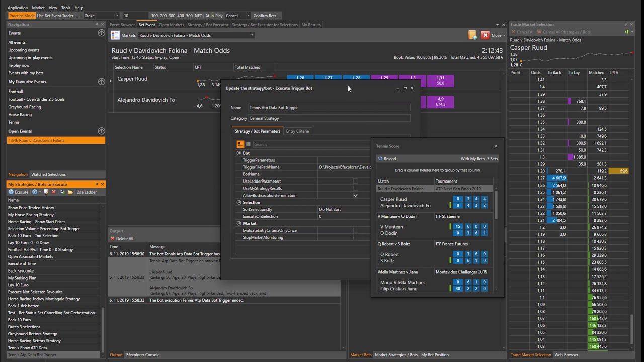Click the edit strategy note-and-pencil icon

[46, 192]
